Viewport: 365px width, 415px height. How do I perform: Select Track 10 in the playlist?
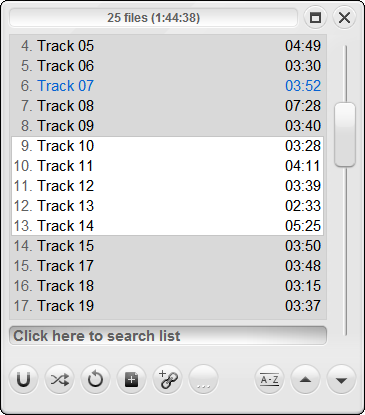pos(167,146)
